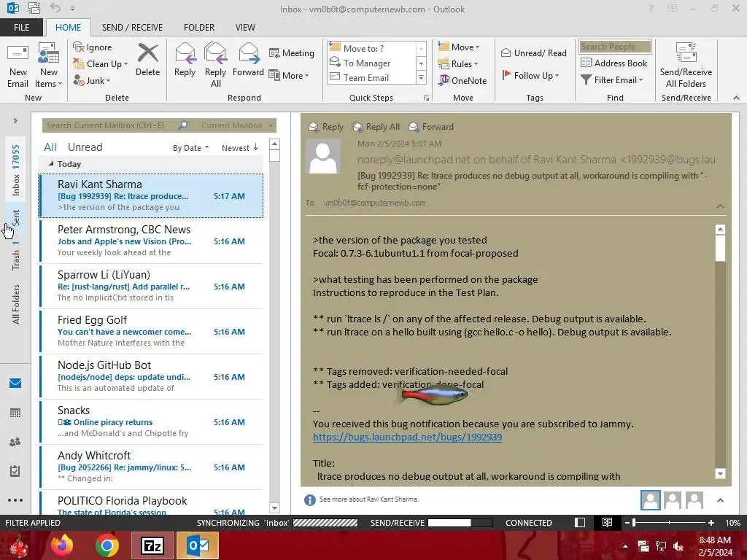The height and width of the screenshot is (560, 747).
Task: Open the Fried Egg Golf email
Action: tap(152, 332)
